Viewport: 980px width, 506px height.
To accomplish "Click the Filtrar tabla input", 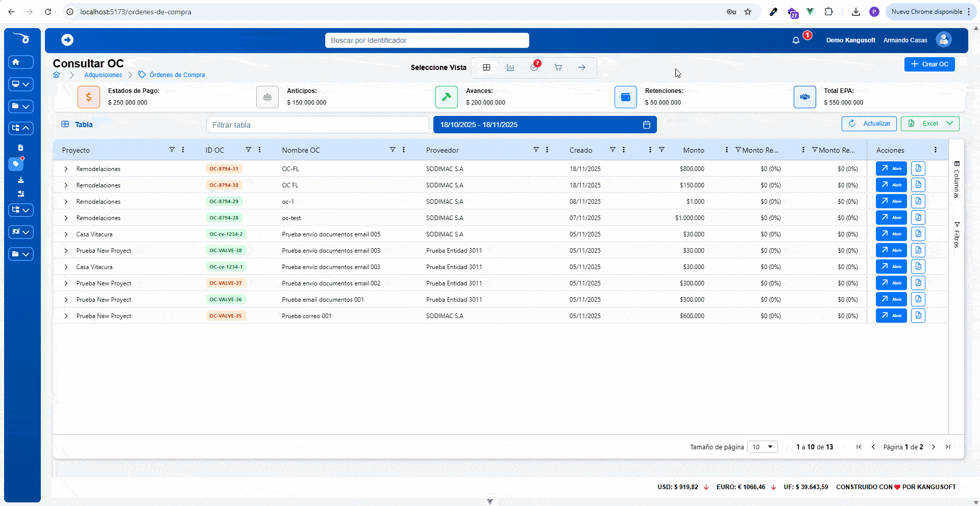I will (317, 125).
